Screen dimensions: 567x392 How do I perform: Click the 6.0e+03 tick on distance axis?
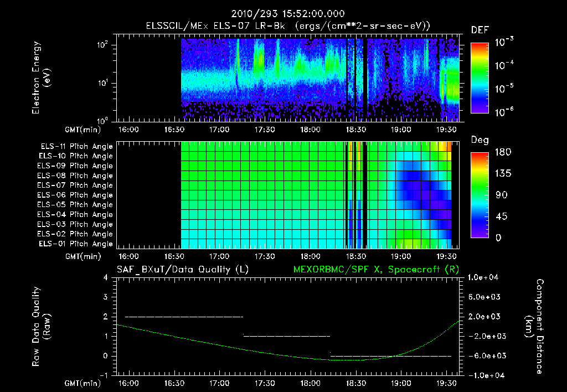tap(484, 297)
